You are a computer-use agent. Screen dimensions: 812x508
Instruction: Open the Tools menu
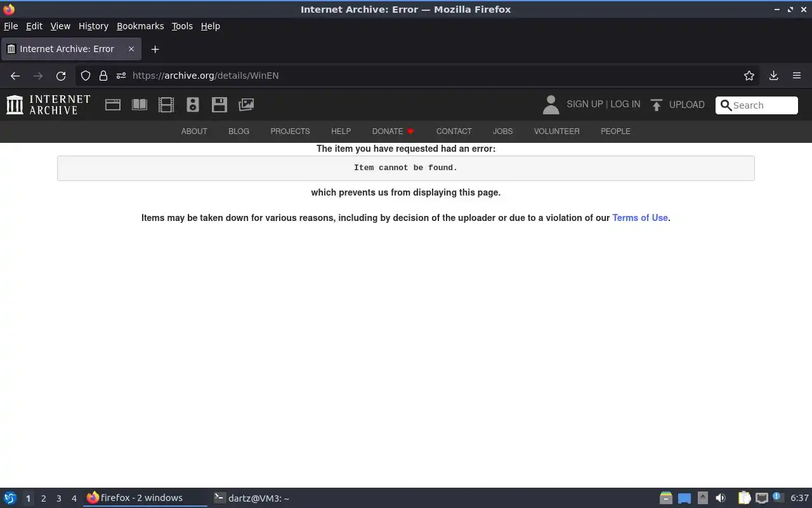pos(182,26)
